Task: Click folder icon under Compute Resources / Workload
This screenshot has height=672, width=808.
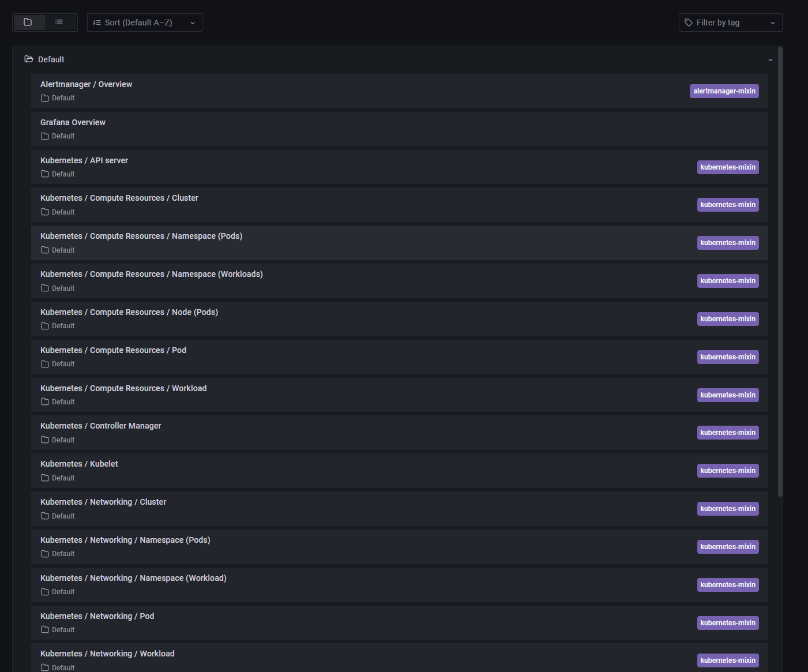Action: tap(45, 402)
